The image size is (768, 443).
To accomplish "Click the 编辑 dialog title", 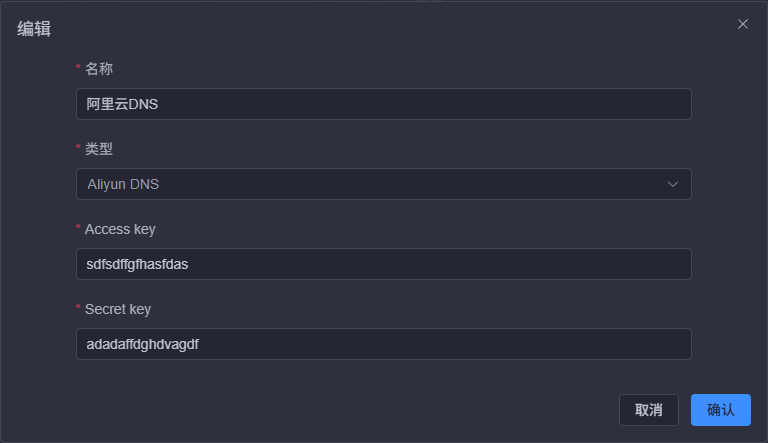I will (x=34, y=29).
